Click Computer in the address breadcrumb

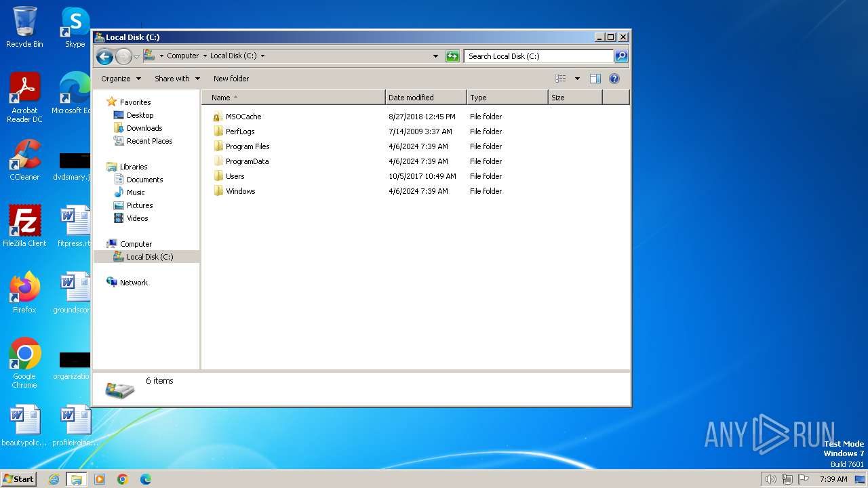[183, 56]
